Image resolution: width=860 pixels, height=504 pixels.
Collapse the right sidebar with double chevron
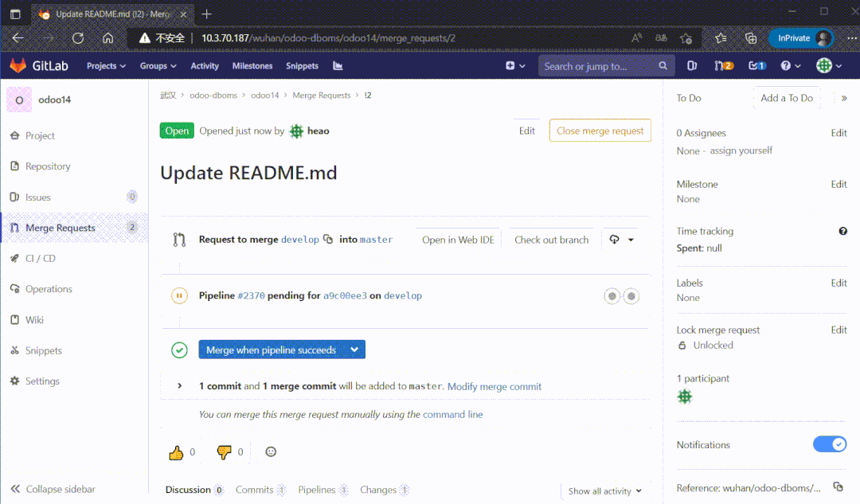click(x=844, y=98)
